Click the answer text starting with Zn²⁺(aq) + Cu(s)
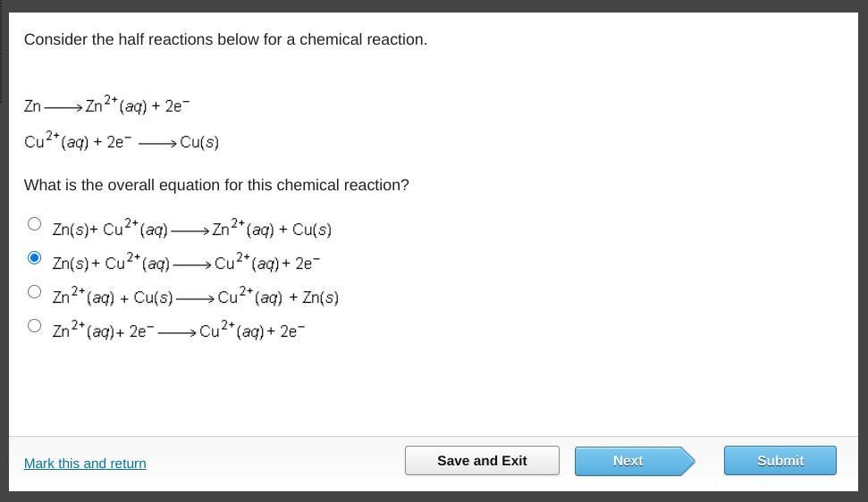Screen dimensions: 868x502 (x=195, y=297)
